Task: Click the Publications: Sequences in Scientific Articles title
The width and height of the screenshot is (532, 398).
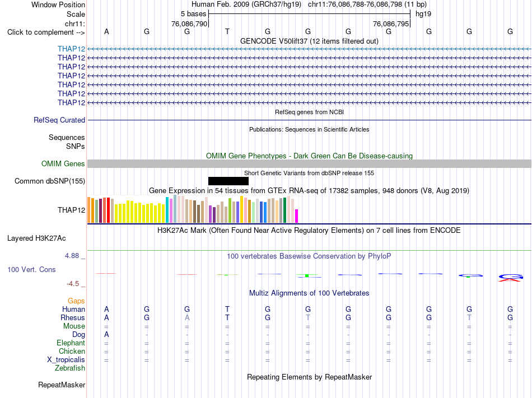Action: [x=309, y=129]
